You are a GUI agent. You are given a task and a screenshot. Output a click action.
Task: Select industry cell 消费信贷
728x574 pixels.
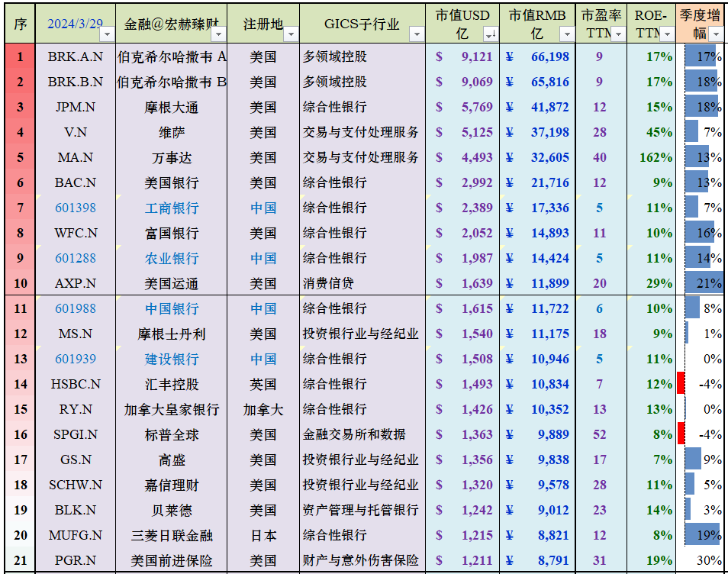pyautogui.click(x=362, y=283)
